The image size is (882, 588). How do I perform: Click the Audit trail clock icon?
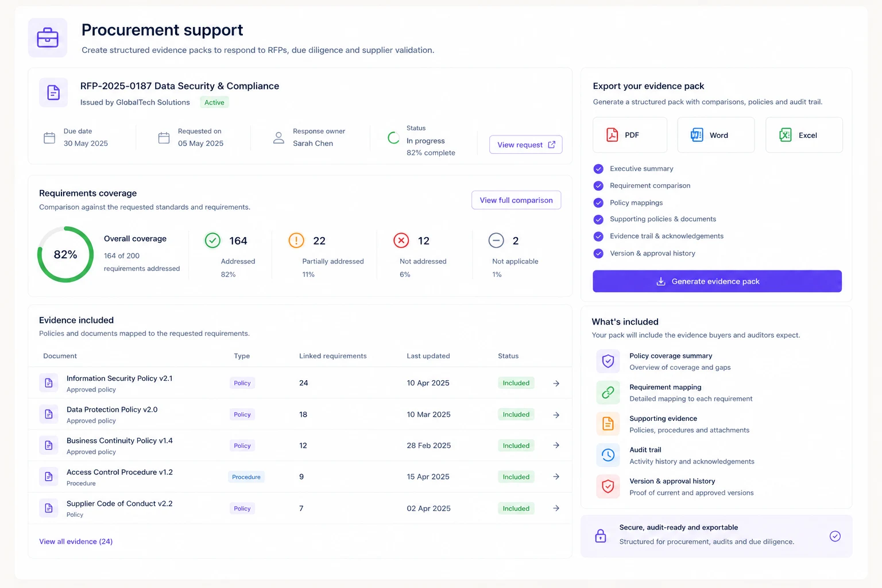click(x=608, y=455)
